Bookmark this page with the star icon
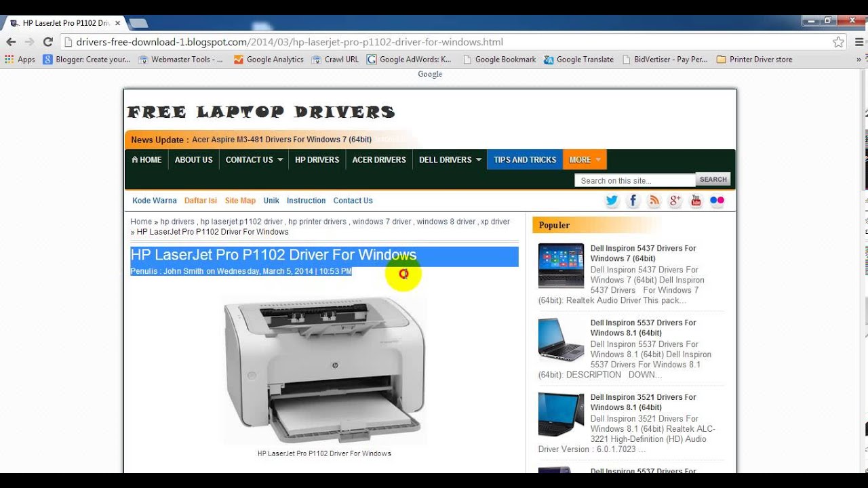 [838, 42]
